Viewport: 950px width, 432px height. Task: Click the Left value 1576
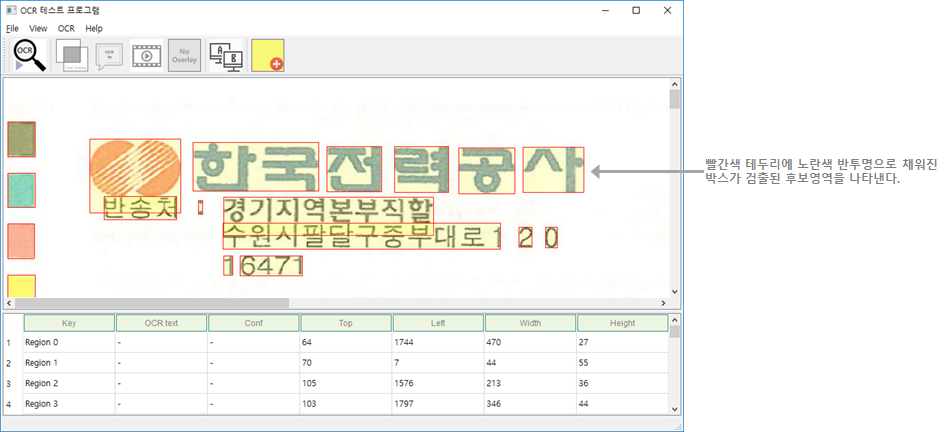[x=437, y=384]
